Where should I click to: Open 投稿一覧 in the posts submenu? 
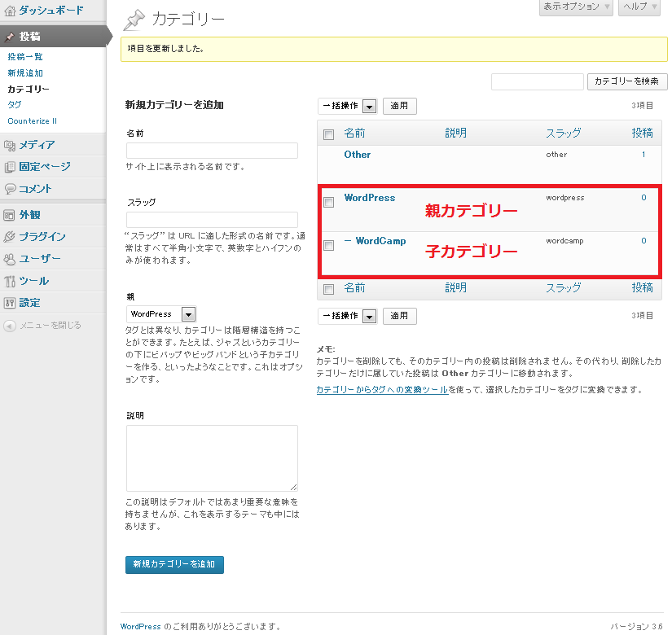tap(25, 57)
